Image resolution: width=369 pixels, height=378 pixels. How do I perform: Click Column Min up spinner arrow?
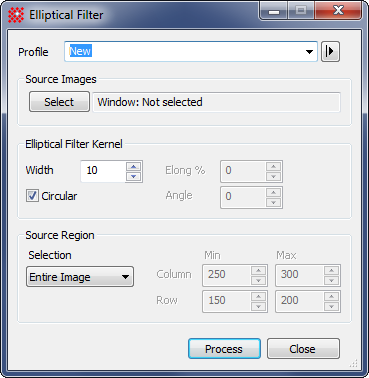[x=259, y=270]
